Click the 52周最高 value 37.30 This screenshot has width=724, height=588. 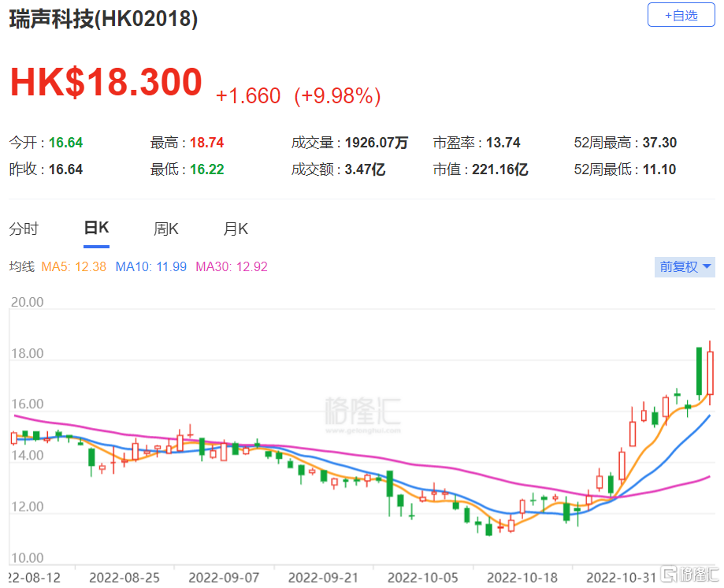click(660, 143)
